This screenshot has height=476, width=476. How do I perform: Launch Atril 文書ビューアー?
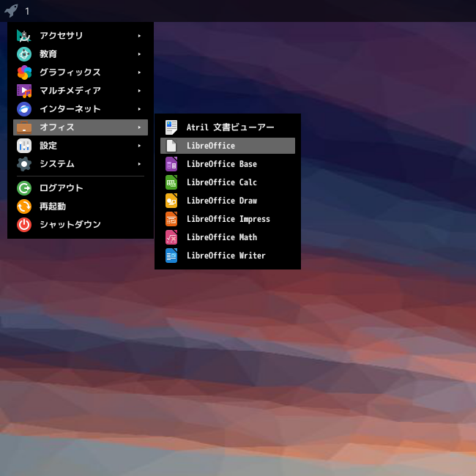(x=228, y=127)
